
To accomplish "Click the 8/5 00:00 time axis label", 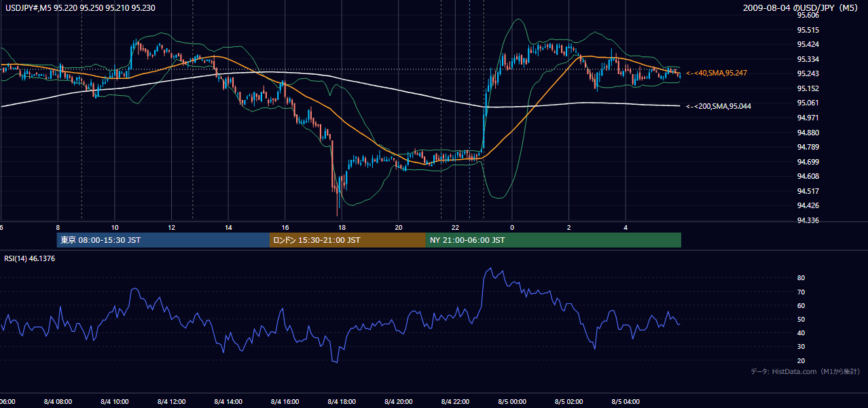I will click(x=512, y=402).
